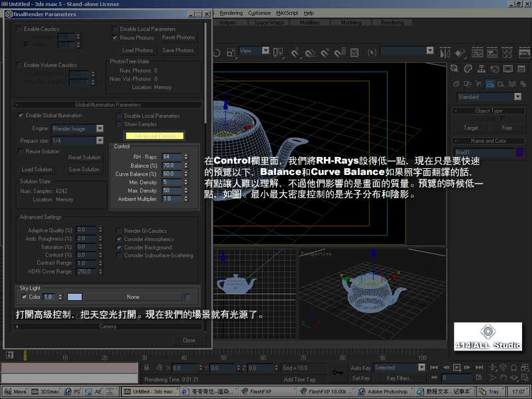Switch to the Modify command panel icon
The height and width of the screenshot is (399, 532).
[x=468, y=69]
